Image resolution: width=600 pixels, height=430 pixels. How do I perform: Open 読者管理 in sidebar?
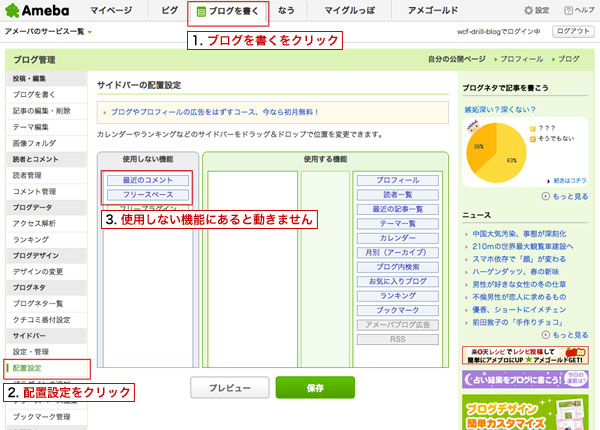47,175
